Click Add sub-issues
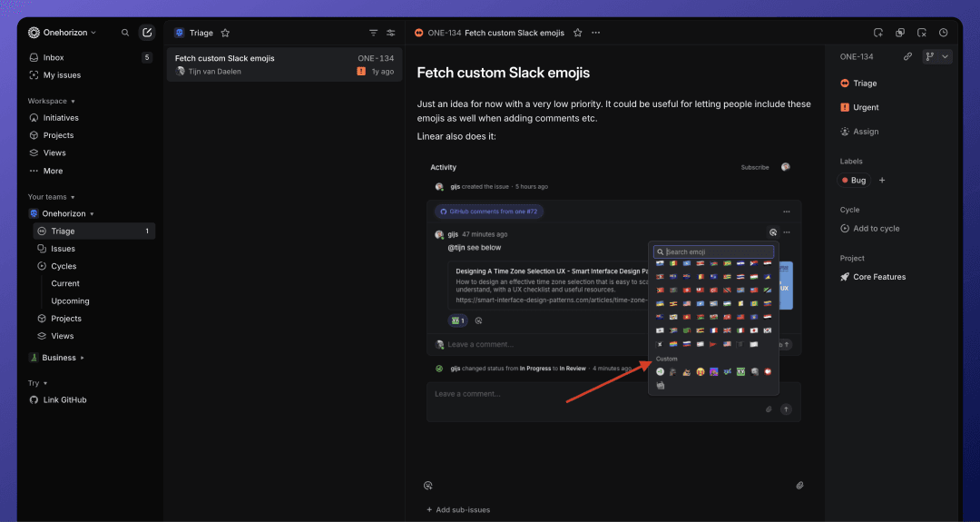The height and width of the screenshot is (522, 980). click(x=458, y=510)
